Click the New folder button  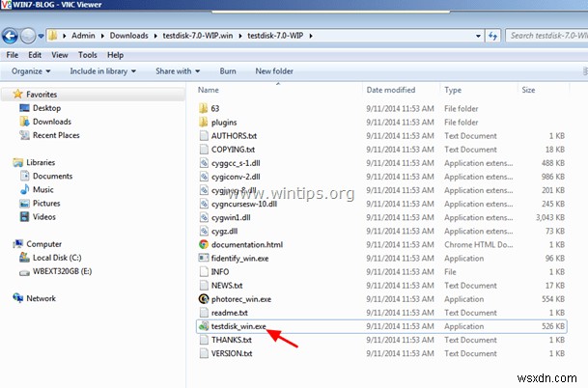(274, 71)
